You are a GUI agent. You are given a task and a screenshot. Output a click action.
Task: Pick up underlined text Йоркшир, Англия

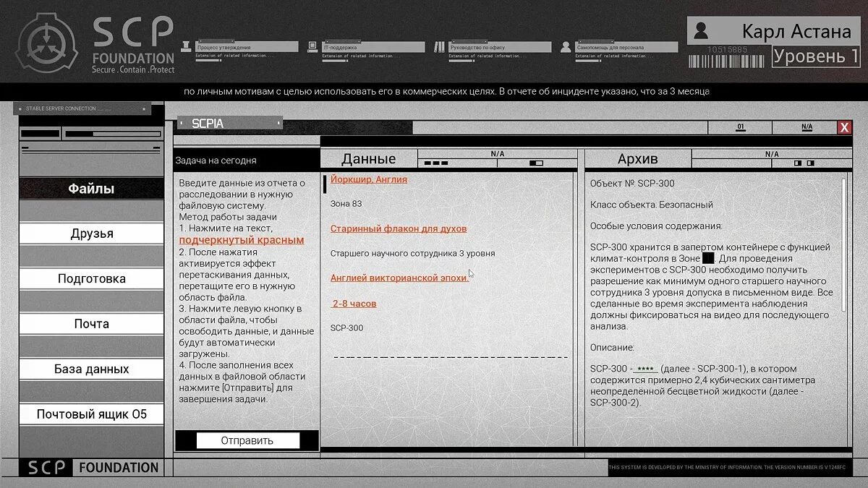369,179
